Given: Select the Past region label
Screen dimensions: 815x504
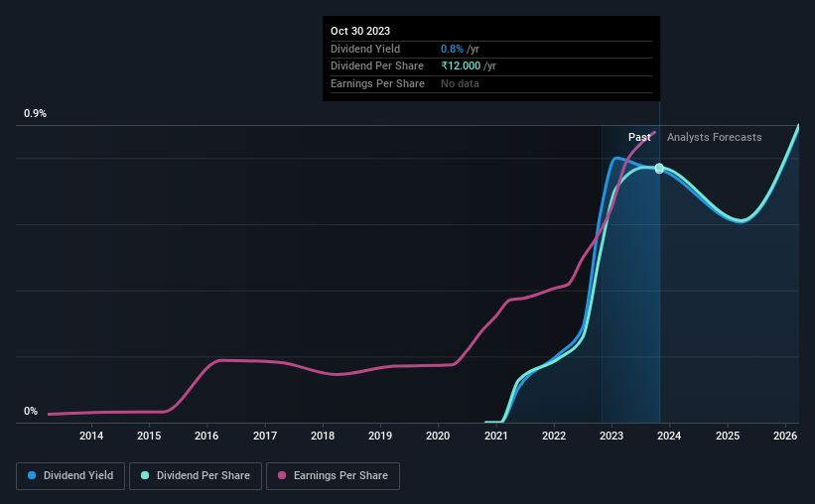Looking at the screenshot, I should (x=639, y=137).
